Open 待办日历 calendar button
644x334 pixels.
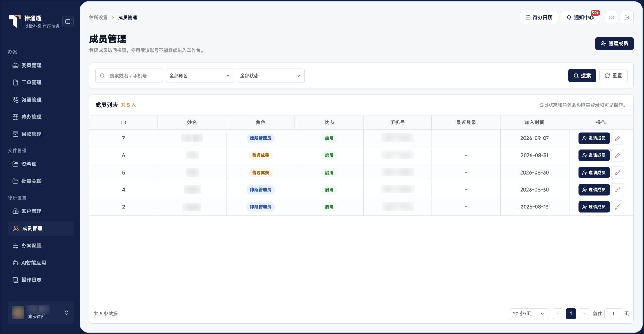[539, 18]
